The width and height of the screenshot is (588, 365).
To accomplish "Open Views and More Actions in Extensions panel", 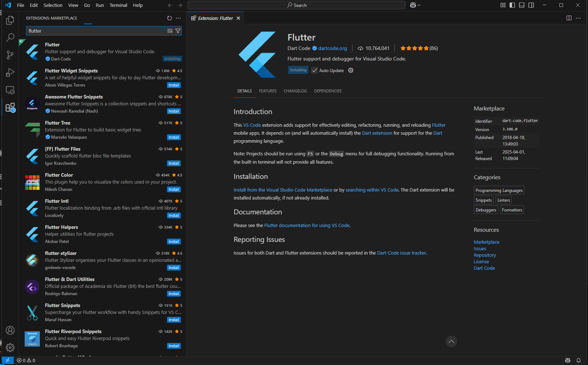I will point(178,18).
